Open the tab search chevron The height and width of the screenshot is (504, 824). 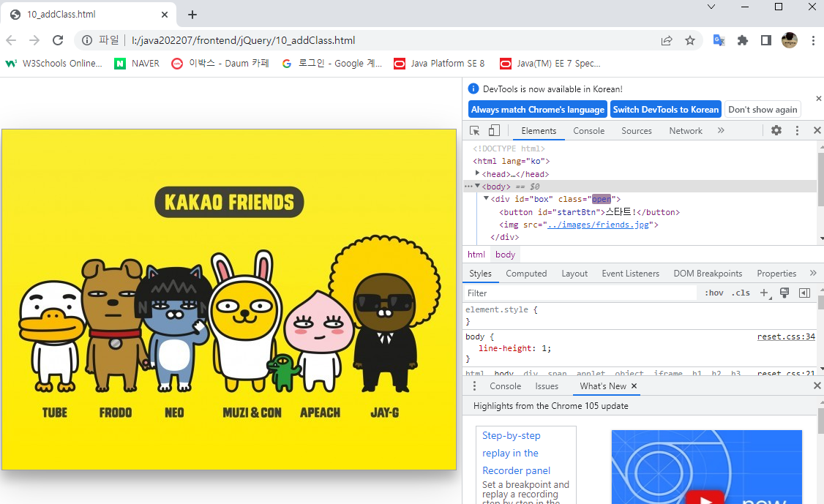pos(711,7)
